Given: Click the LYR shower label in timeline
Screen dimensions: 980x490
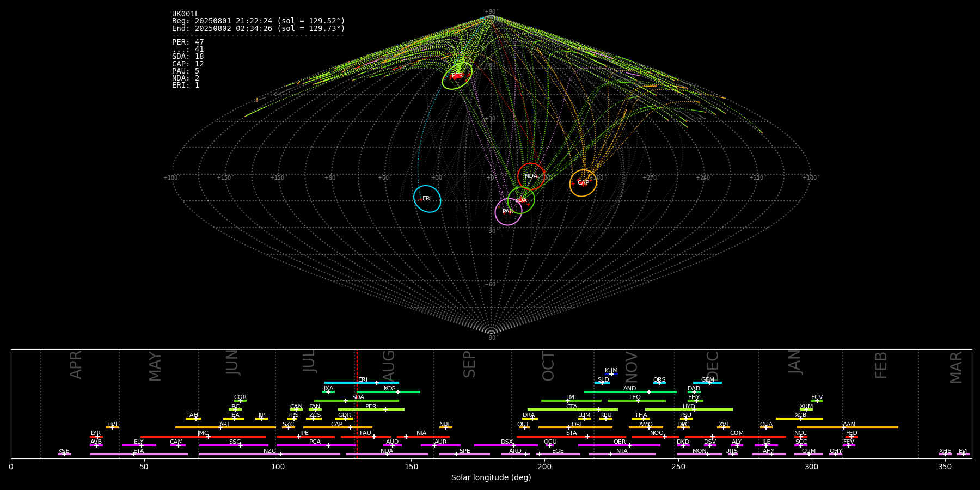Looking at the screenshot, I should pos(96,433).
